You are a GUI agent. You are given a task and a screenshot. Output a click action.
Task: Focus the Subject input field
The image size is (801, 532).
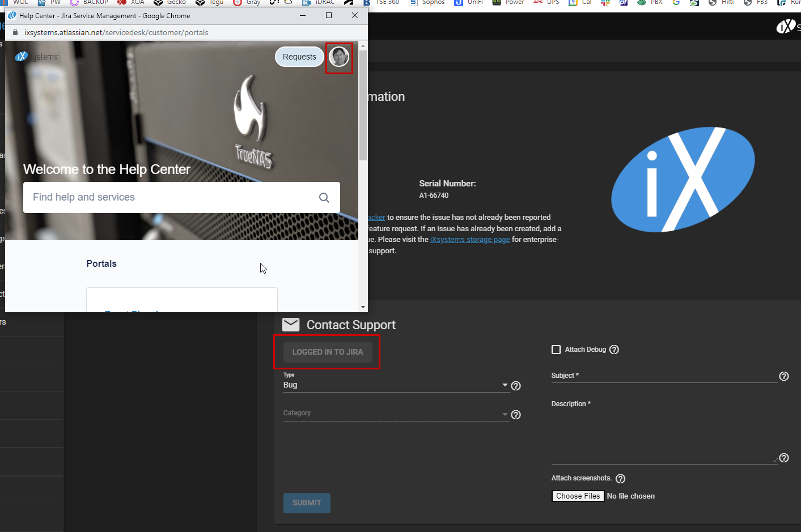coord(664,376)
